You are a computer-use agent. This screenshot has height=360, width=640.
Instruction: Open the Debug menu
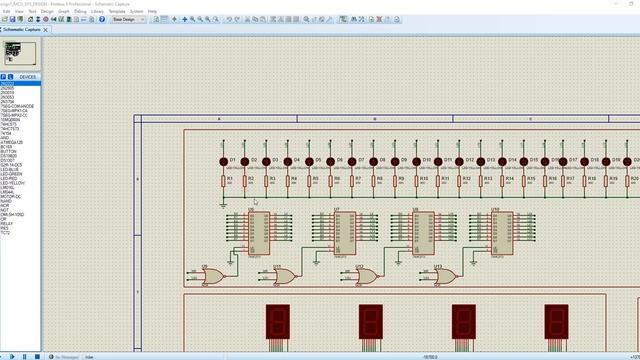80,11
